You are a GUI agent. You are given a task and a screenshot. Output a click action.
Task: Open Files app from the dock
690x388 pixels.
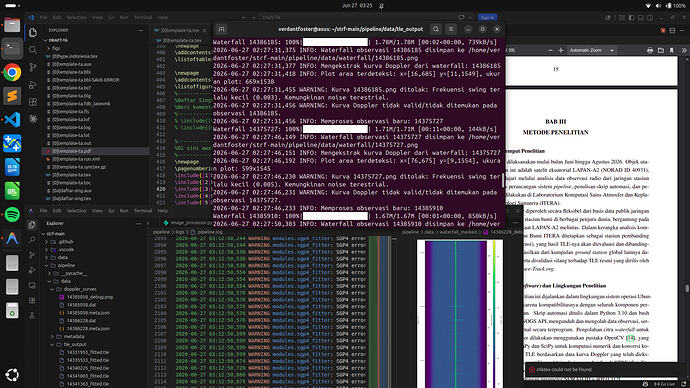point(12,25)
